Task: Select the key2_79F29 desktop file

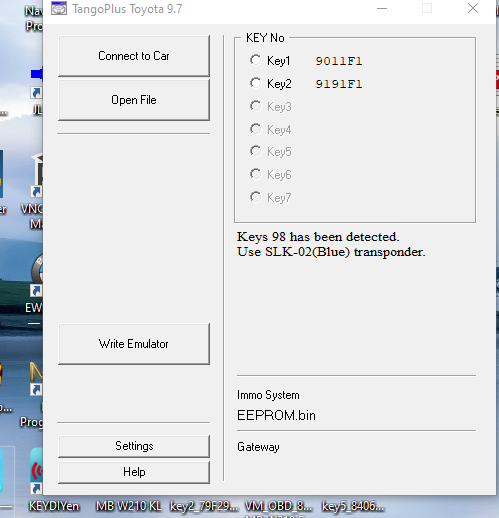Action: [204, 506]
